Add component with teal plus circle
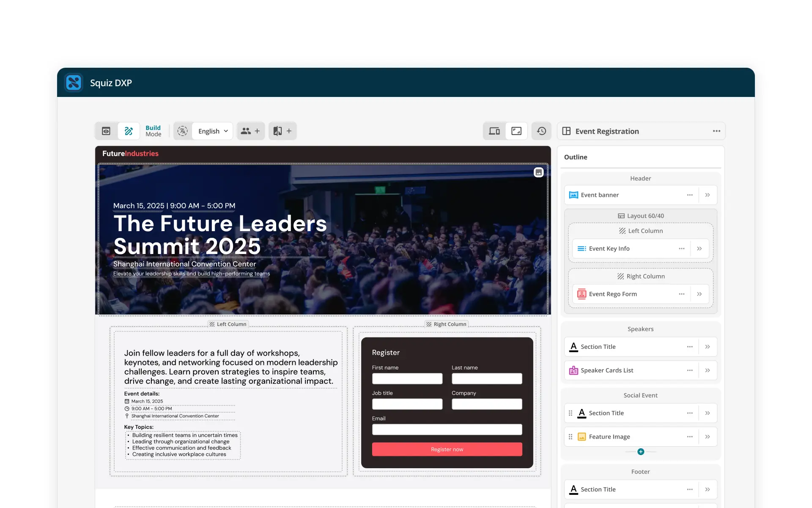The height and width of the screenshot is (508, 812). [x=641, y=452]
